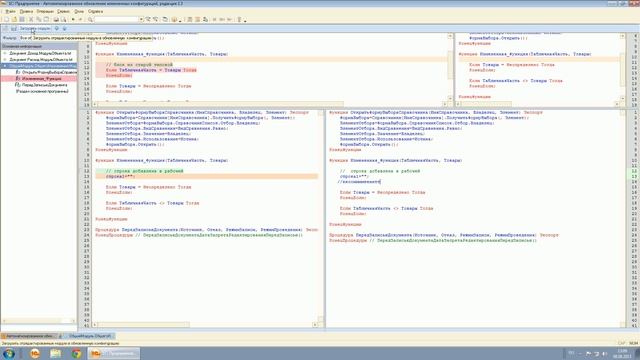Select the Документ Расход module row

pos(40,60)
